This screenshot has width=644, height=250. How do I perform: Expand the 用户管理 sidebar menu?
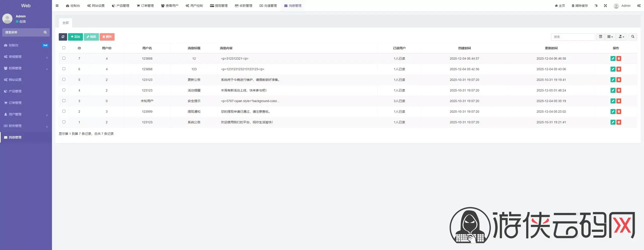[x=25, y=114]
